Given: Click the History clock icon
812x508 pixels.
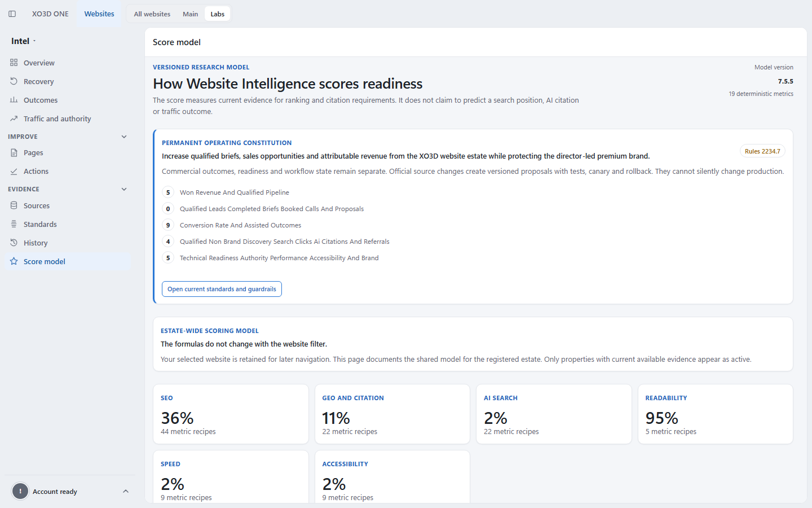Looking at the screenshot, I should (x=14, y=243).
